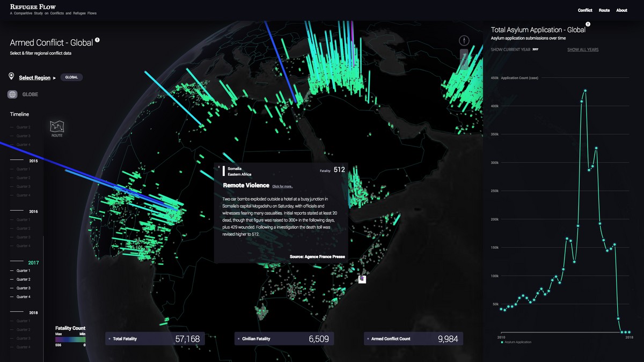Click the Civilian Fatality 6,509 stat card
This screenshot has width=644, height=362.
click(x=284, y=338)
